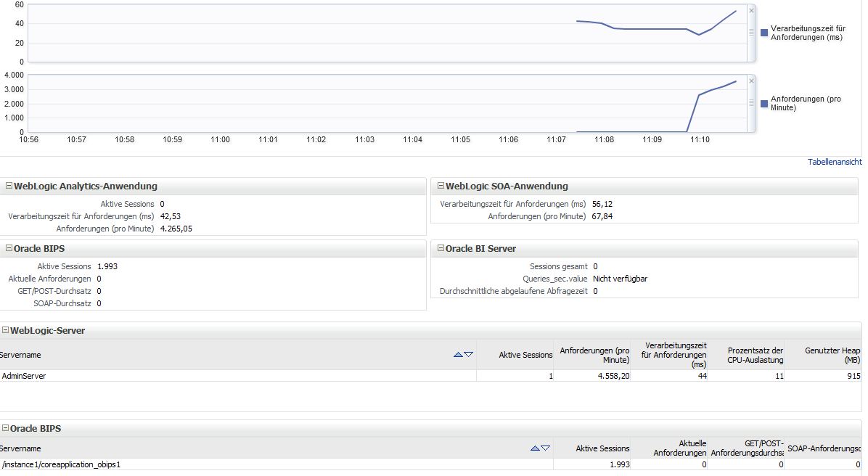Click the SOAP-Durchsatz label
The image size is (868, 476).
(x=62, y=303)
